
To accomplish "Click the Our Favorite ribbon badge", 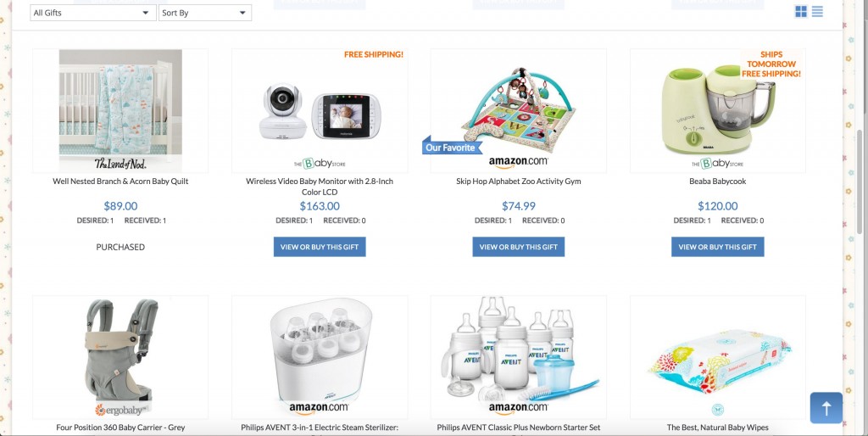I will pos(452,147).
